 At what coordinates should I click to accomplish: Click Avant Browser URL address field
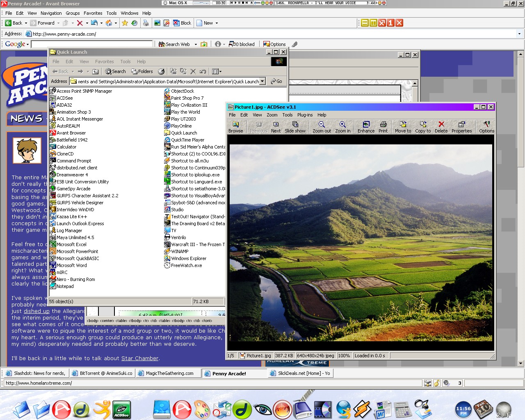(271, 34)
